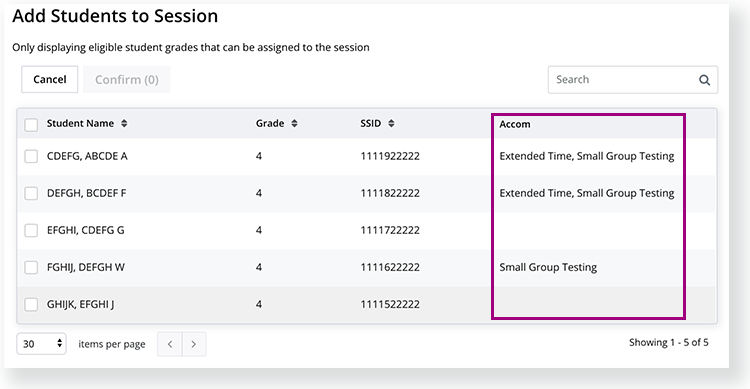Click the Student Name header label
The height and width of the screenshot is (389, 750).
(80, 123)
